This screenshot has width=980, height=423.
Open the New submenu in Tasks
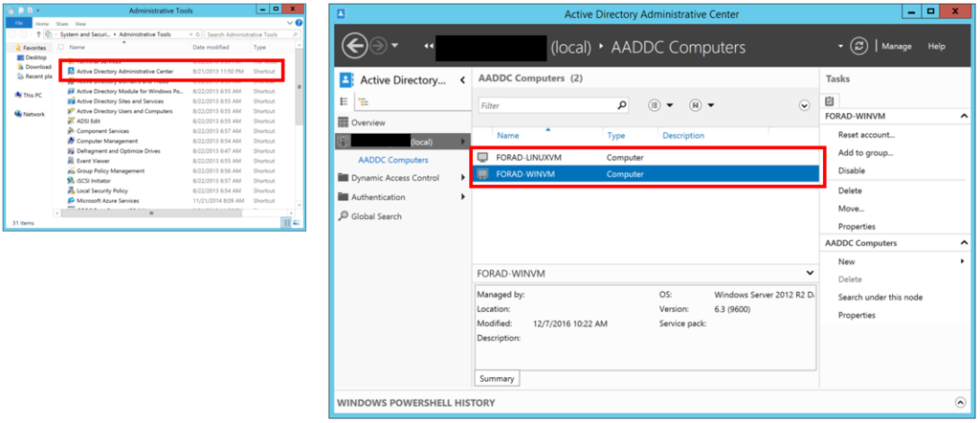846,262
